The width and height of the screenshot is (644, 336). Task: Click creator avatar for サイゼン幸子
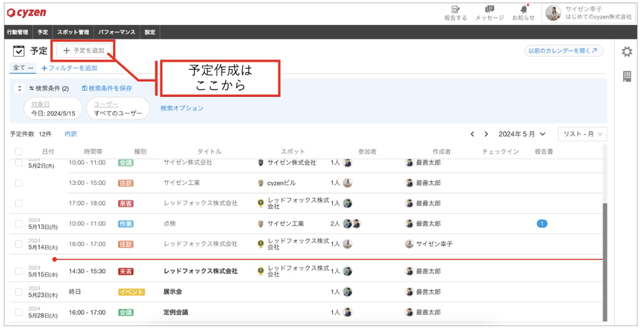(x=409, y=244)
